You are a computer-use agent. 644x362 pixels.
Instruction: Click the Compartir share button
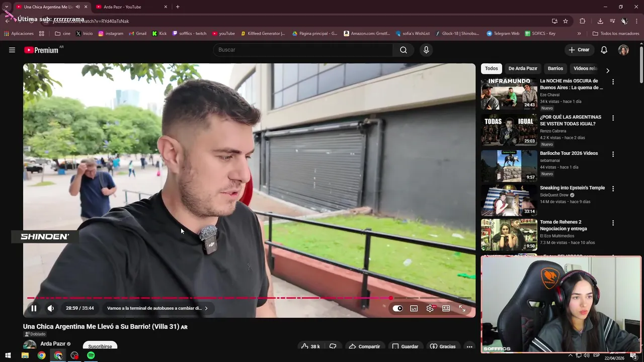(x=364, y=346)
